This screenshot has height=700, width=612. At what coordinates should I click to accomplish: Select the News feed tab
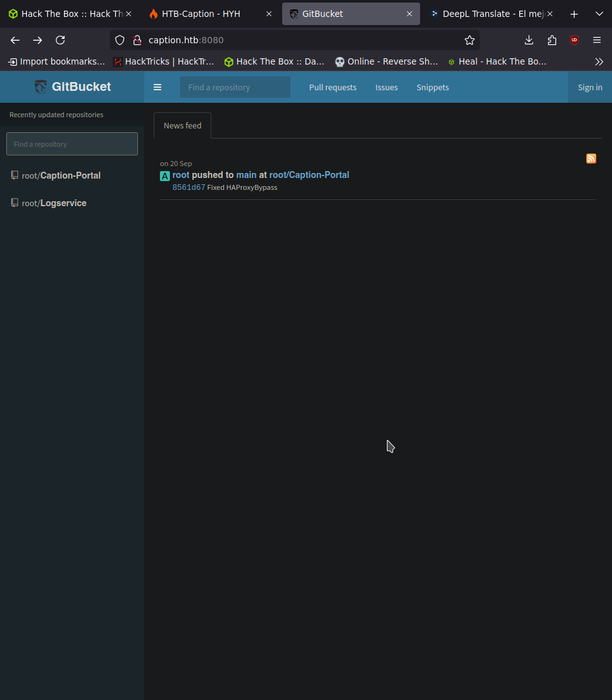[182, 125]
